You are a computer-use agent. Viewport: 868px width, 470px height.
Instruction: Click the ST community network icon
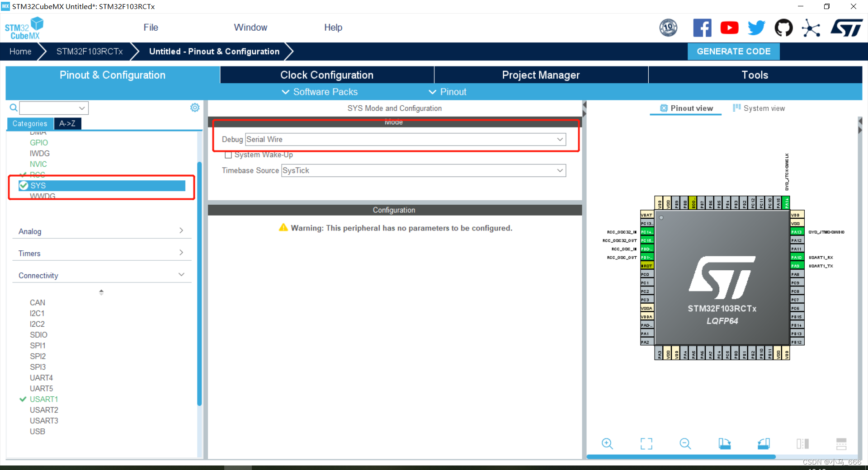click(811, 28)
